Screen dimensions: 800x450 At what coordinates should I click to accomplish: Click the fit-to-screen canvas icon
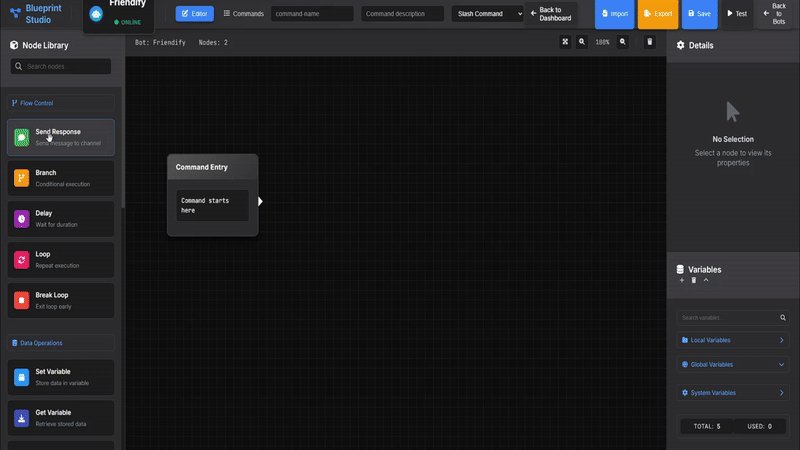(565, 42)
